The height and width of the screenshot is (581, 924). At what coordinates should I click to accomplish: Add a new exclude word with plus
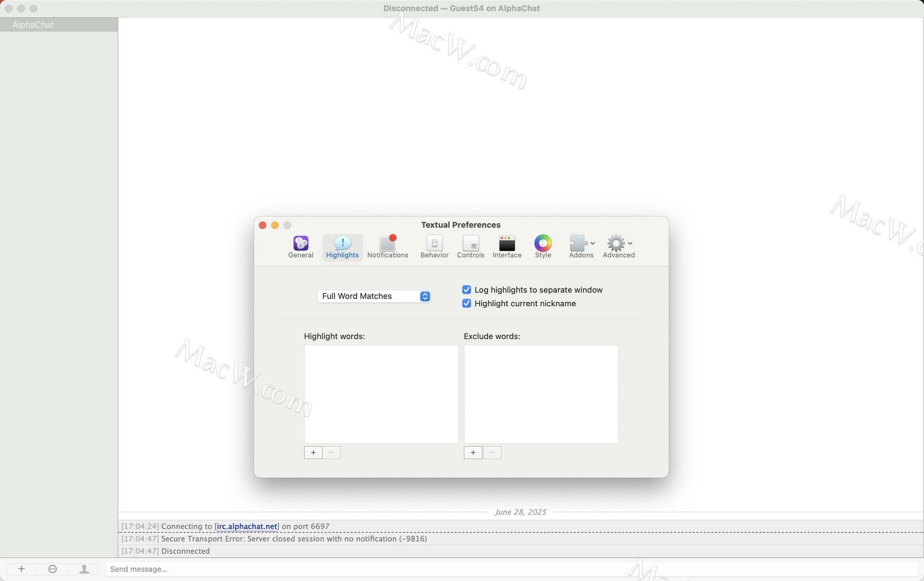point(473,453)
